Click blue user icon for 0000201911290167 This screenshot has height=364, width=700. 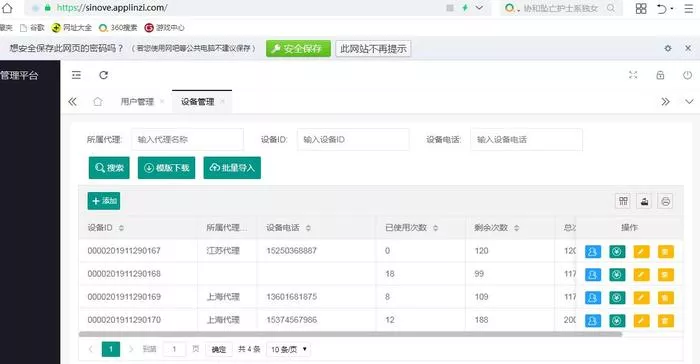593,252
